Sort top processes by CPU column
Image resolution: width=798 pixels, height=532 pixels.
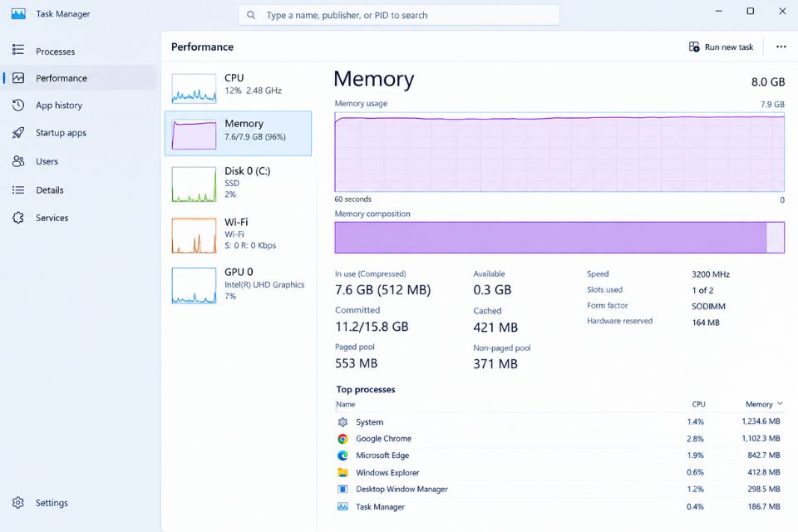click(x=698, y=404)
